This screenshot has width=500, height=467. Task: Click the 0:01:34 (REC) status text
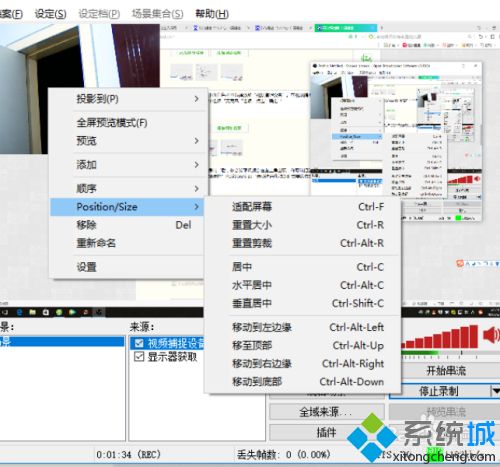(129, 454)
